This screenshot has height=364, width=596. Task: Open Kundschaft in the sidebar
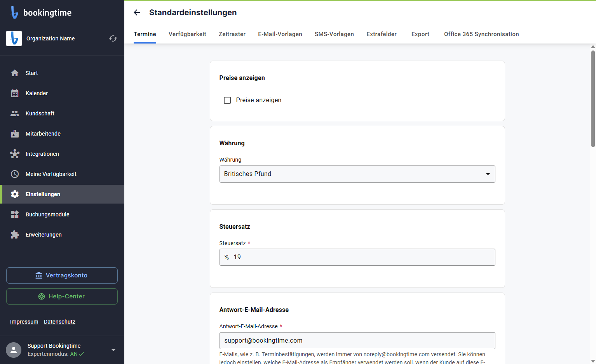[62, 113]
